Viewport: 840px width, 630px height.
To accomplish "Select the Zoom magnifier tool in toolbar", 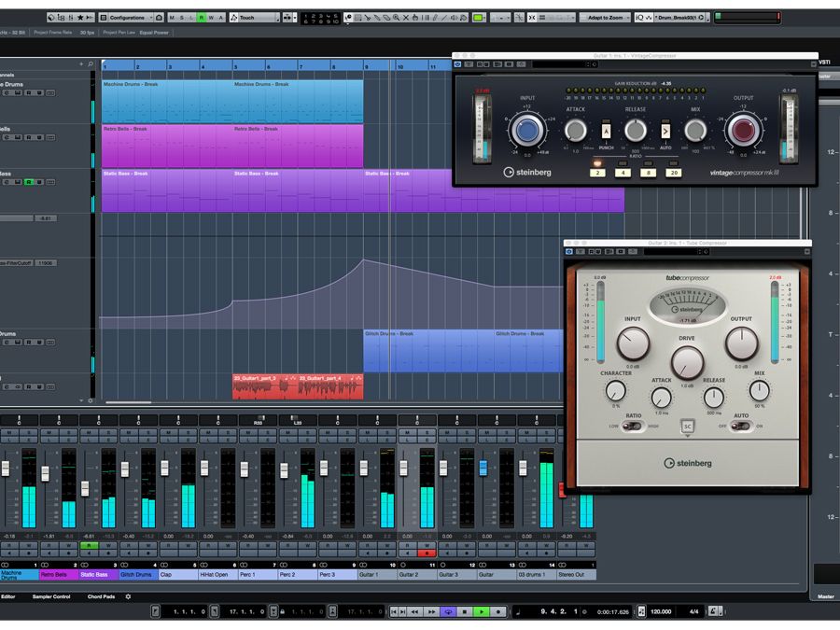I will coord(396,18).
